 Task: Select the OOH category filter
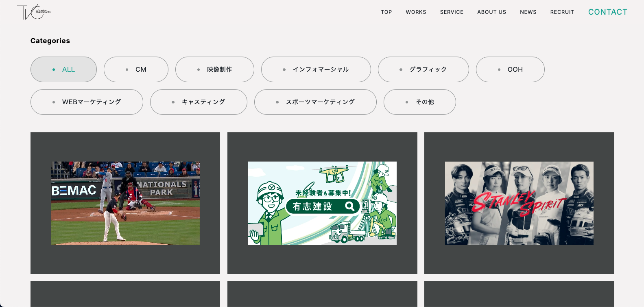[510, 70]
